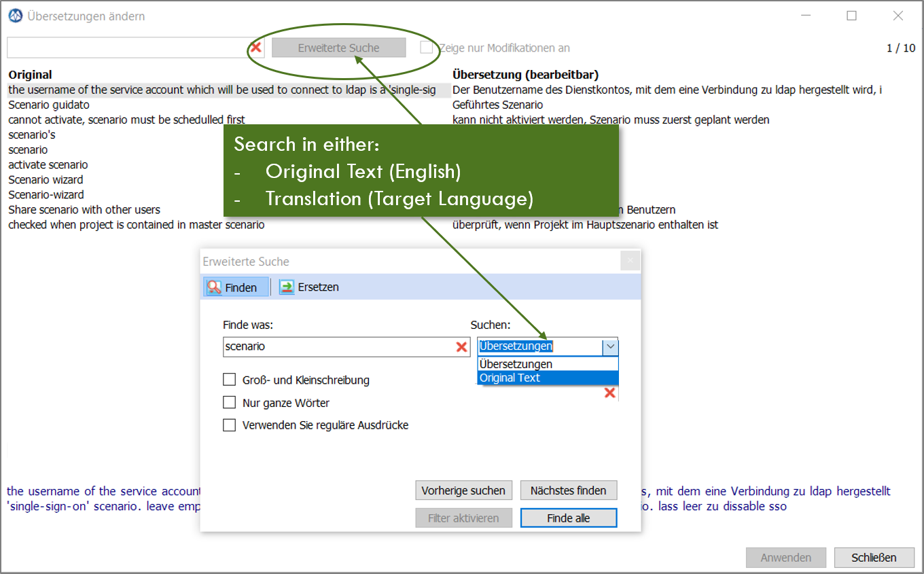This screenshot has height=574, width=924.
Task: Select the 'Scenario-wizard' hyphenated row
Action: click(x=46, y=194)
